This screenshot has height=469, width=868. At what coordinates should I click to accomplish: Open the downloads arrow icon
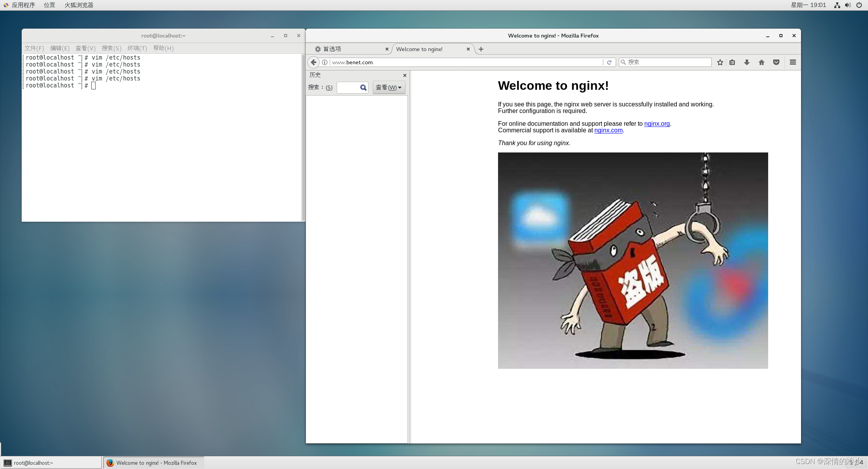point(747,62)
